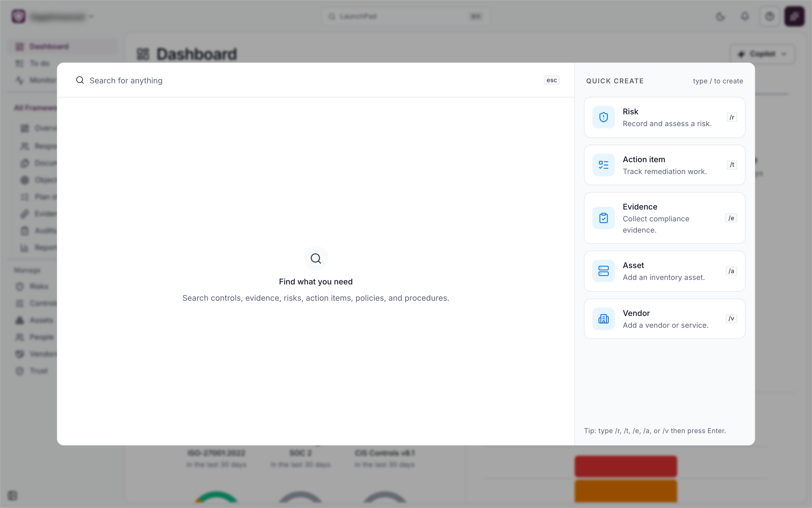Click the /t shortcut badge
This screenshot has width=812, height=508.
(732, 165)
